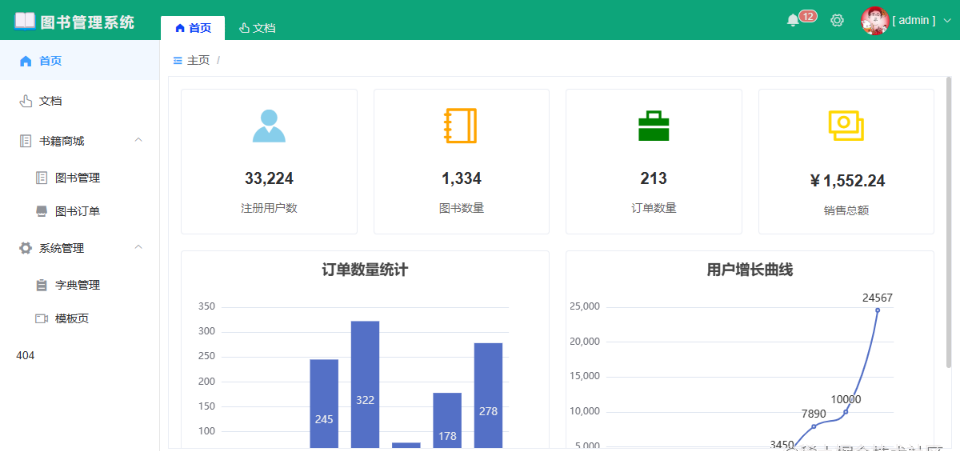Click the 33,224 registered users value
960x451 pixels.
tap(269, 179)
